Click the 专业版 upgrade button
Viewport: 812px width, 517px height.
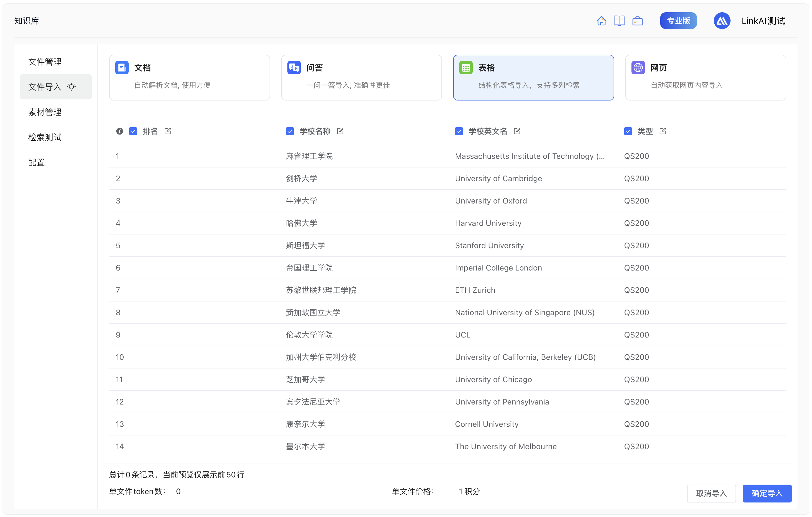click(678, 21)
